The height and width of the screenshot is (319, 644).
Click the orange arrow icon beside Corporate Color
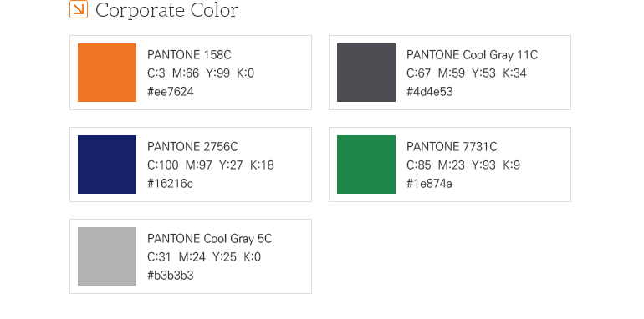point(79,9)
